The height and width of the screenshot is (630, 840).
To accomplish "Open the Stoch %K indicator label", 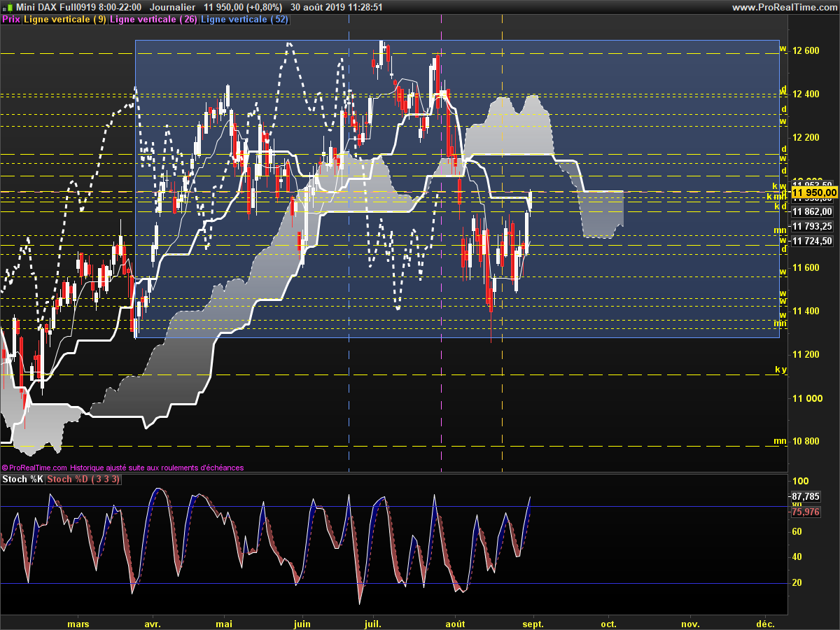I will 22,479.
